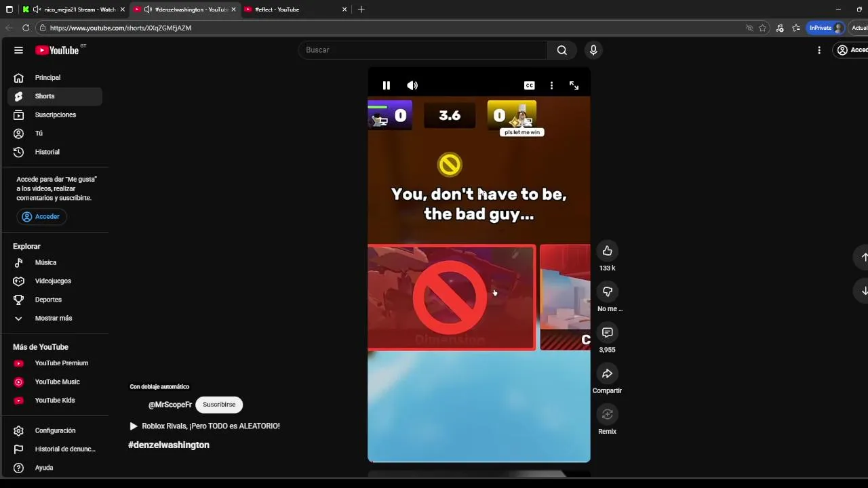Open Suscripciones in the sidebar

click(x=55, y=115)
